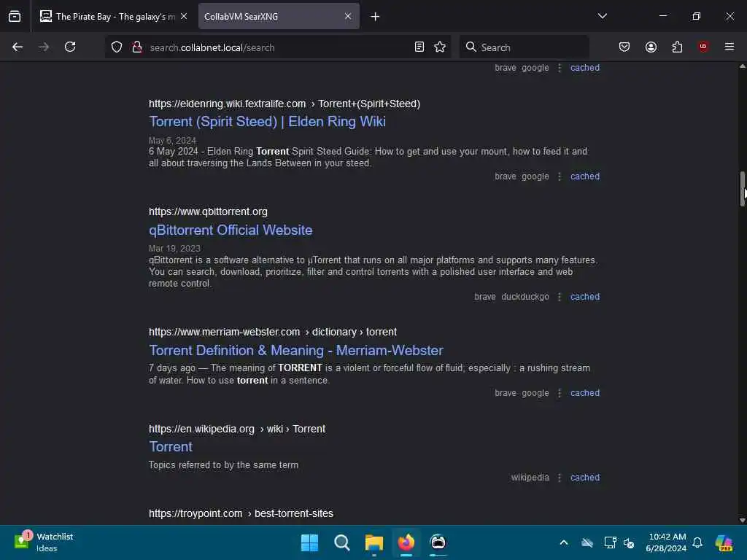Click troypoint.com best-torrent-sites URL
The image size is (747, 560).
(x=241, y=514)
